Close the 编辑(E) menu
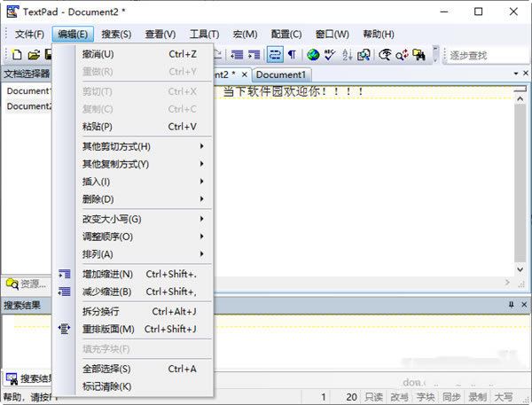This screenshot has width=532, height=405. pos(73,35)
